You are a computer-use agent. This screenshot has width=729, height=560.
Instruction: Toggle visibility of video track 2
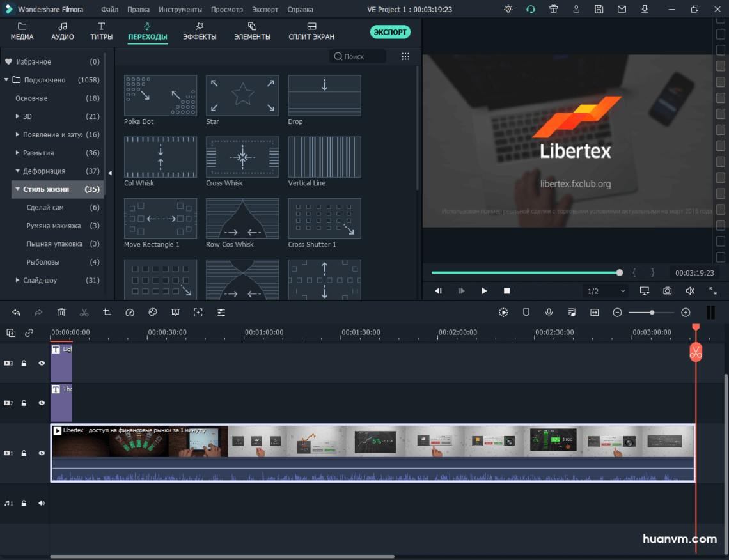42,403
